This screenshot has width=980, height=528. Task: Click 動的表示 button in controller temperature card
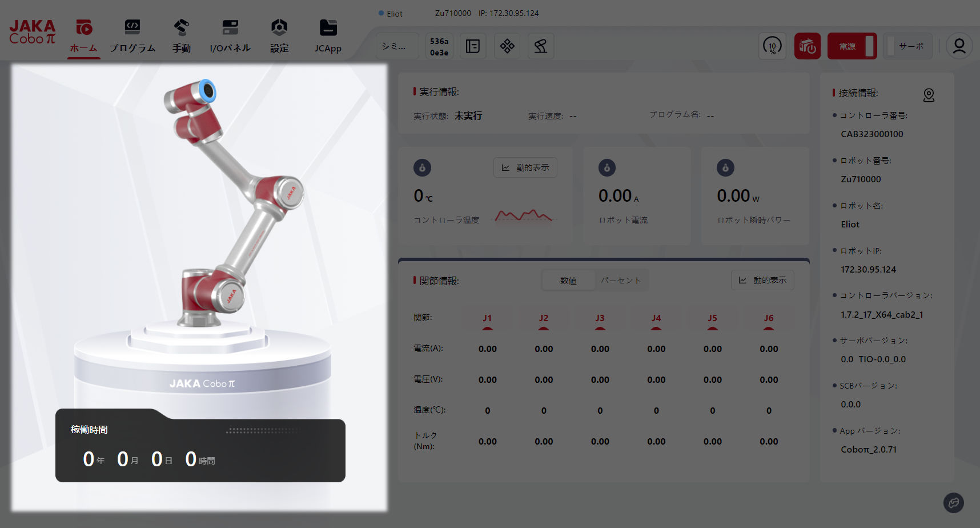coord(525,167)
